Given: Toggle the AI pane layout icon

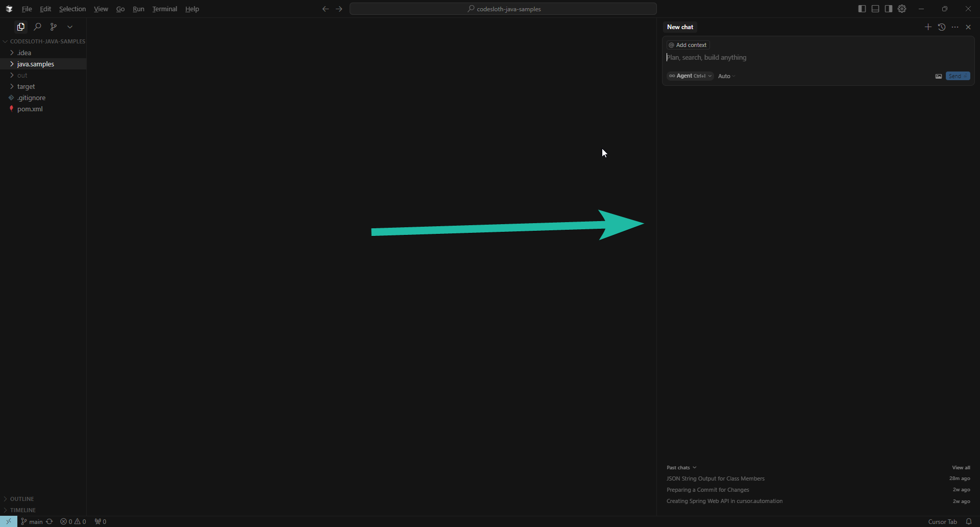Looking at the screenshot, I should click(x=889, y=9).
